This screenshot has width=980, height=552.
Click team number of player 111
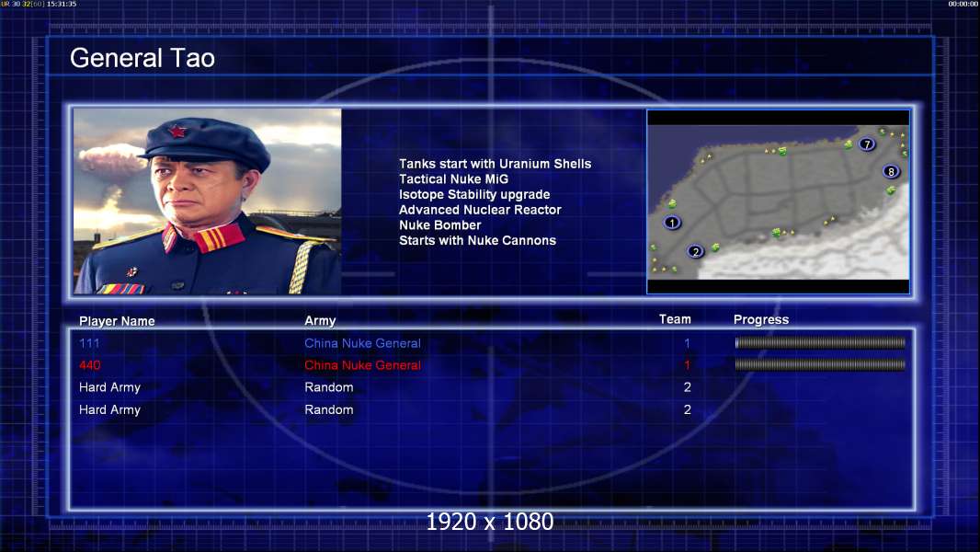click(687, 343)
